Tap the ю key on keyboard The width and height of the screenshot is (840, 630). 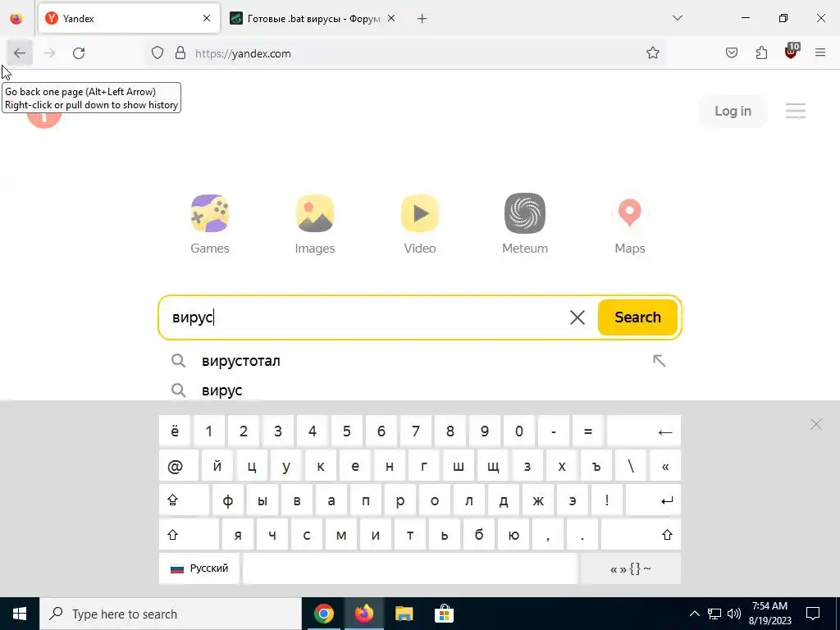(x=514, y=535)
